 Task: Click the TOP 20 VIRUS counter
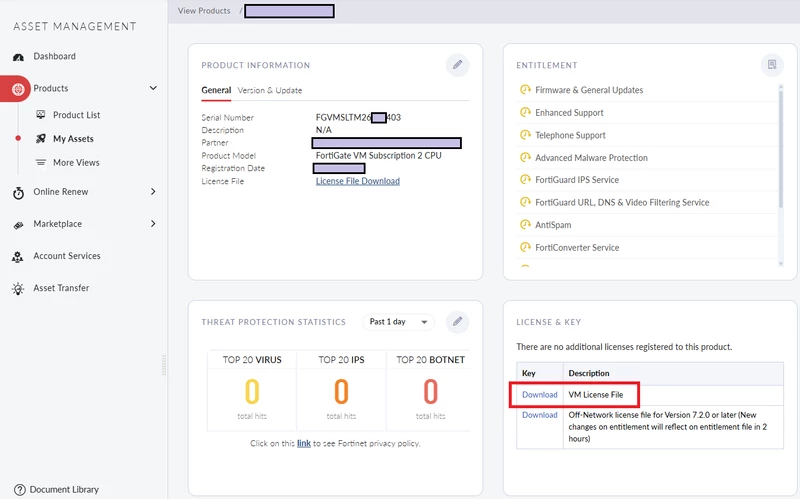(252, 391)
